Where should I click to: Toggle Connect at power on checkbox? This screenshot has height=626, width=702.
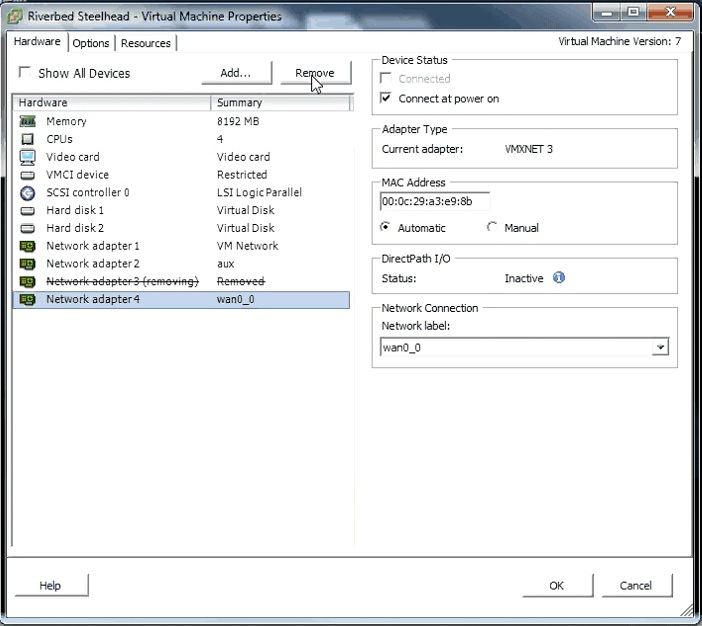tap(386, 99)
